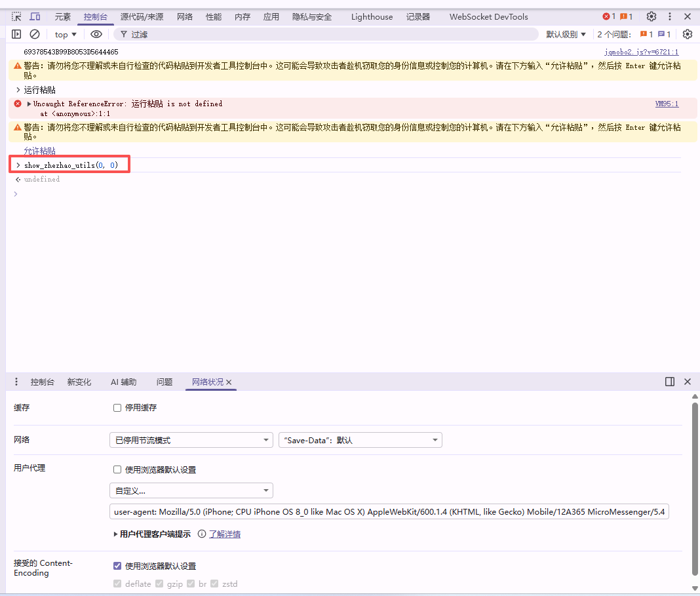Open the Lighthouse tab
The image size is (700, 596).
pos(372,16)
